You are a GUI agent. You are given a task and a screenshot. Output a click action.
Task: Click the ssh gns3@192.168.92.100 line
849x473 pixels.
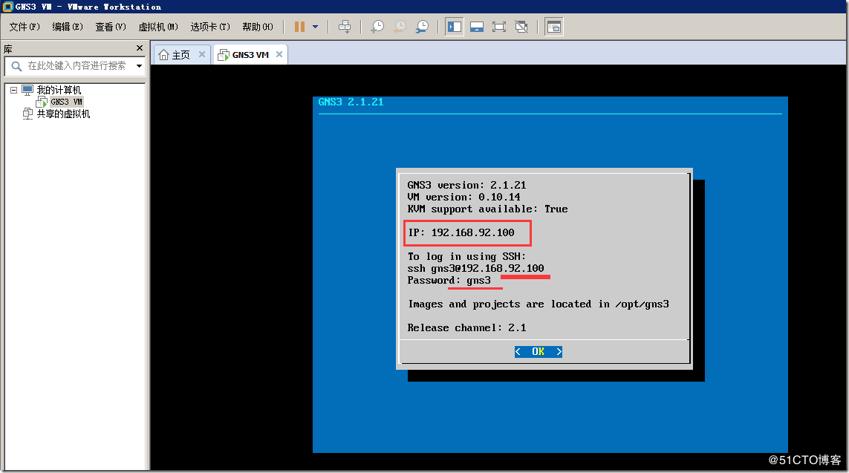[x=475, y=268]
